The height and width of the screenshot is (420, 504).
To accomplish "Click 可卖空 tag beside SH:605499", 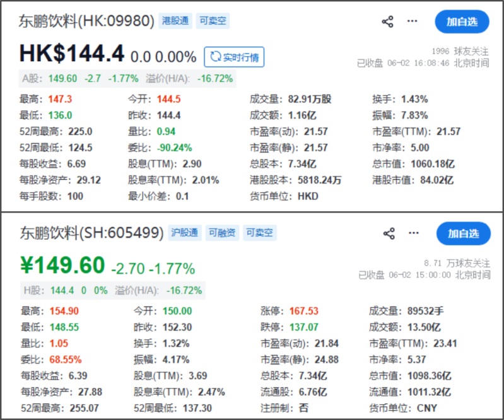I will [x=260, y=233].
